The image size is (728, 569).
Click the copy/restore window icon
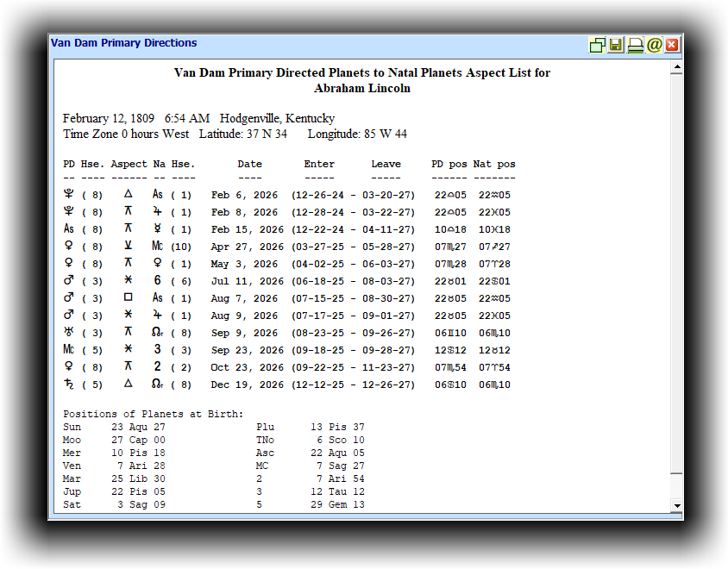point(597,45)
